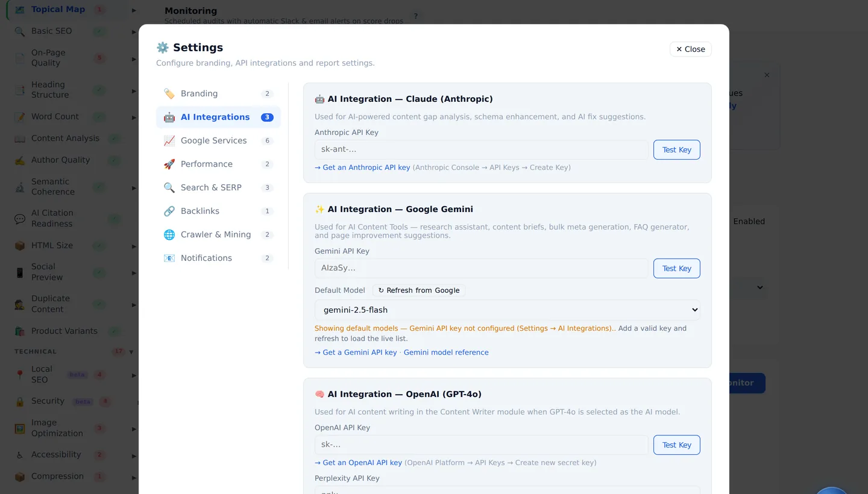Click the Notifications envelope icon
The width and height of the screenshot is (868, 494).
pos(169,258)
